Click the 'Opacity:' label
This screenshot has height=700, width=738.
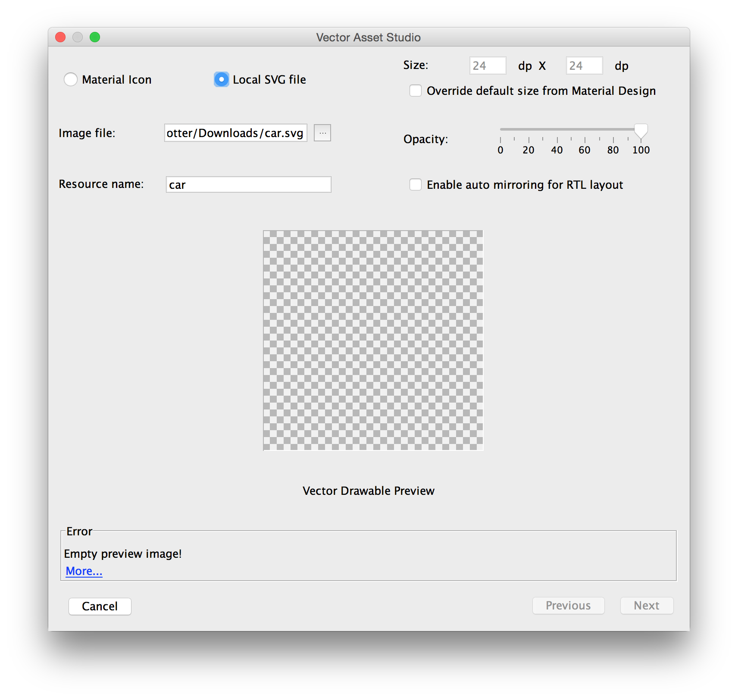tap(426, 139)
